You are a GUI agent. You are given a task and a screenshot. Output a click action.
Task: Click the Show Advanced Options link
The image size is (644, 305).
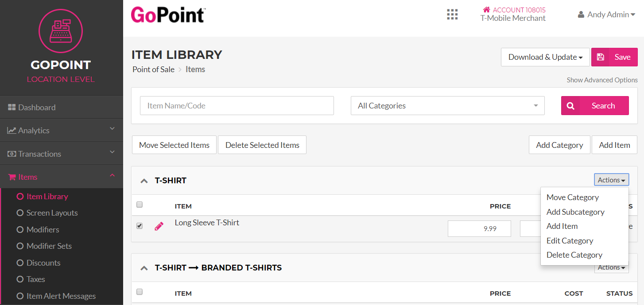(x=602, y=80)
